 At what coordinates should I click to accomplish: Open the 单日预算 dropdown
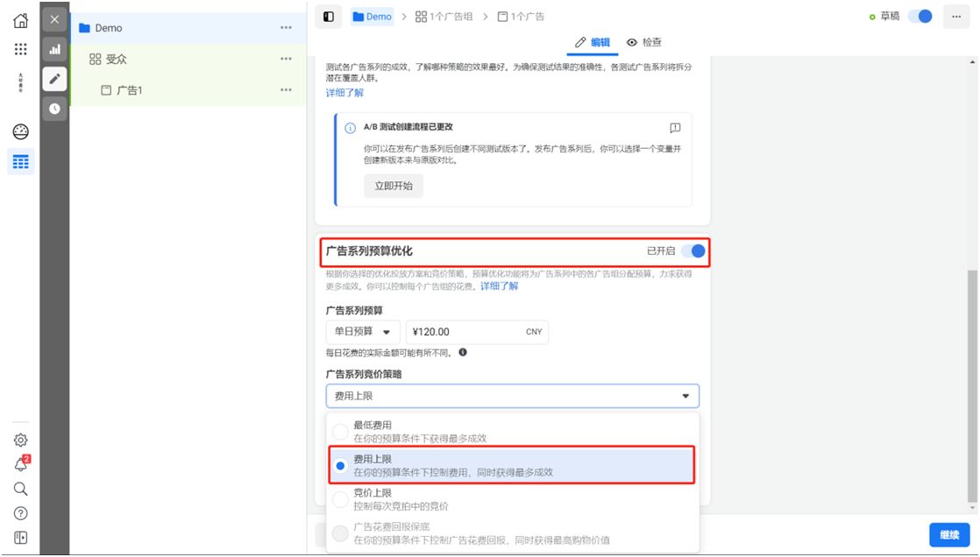pos(362,331)
